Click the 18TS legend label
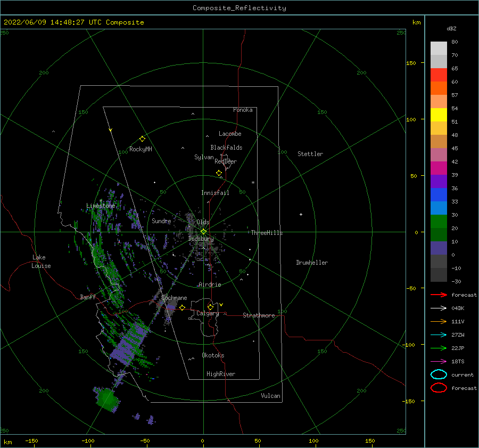This screenshot has height=448, width=479. point(458,362)
